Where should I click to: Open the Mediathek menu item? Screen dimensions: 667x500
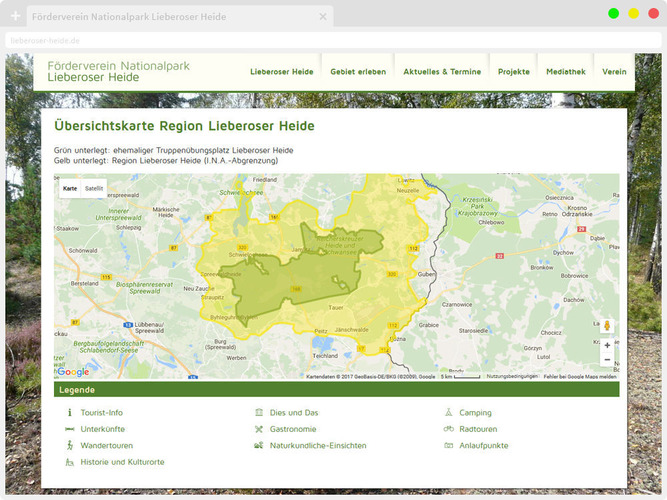click(566, 72)
